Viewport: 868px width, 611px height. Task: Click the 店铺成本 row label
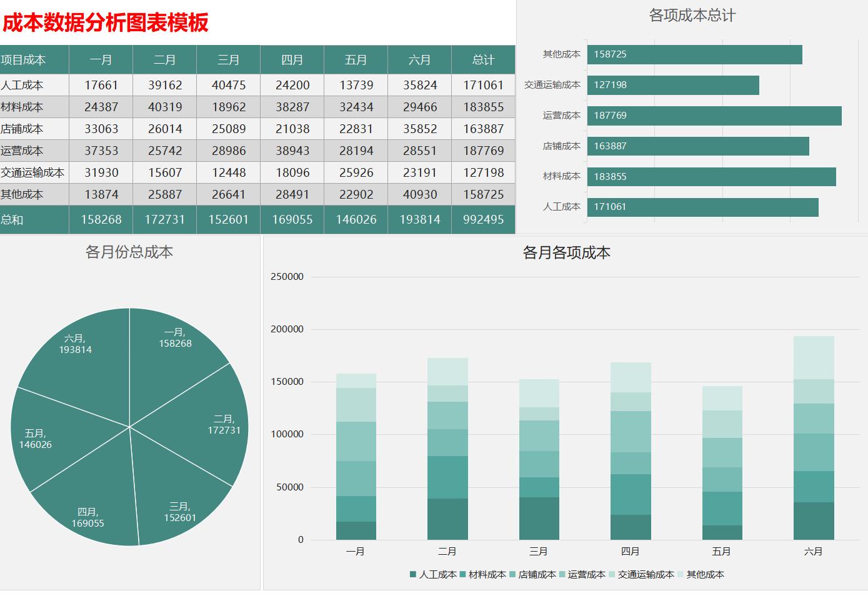pos(23,129)
